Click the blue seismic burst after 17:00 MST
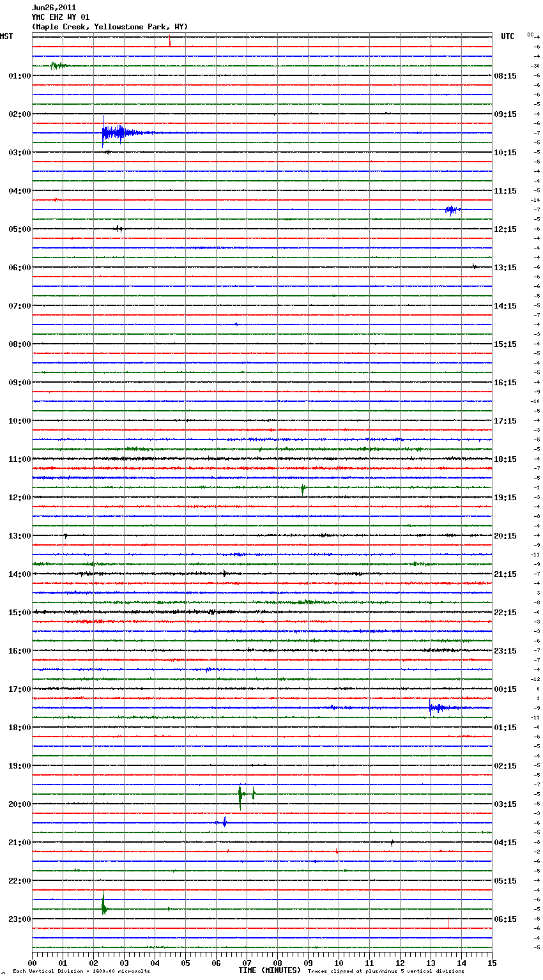 tap(444, 707)
